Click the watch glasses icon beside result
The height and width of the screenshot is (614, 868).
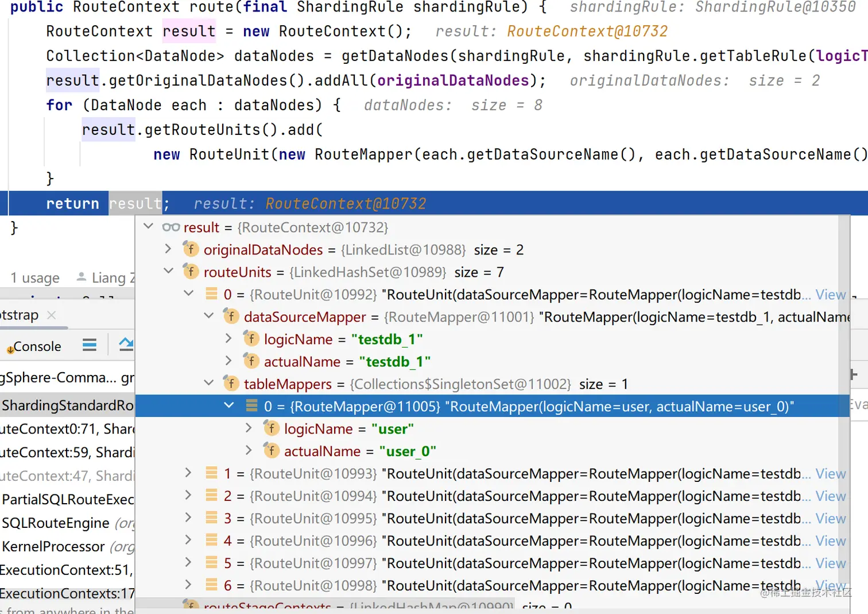pyautogui.click(x=171, y=227)
